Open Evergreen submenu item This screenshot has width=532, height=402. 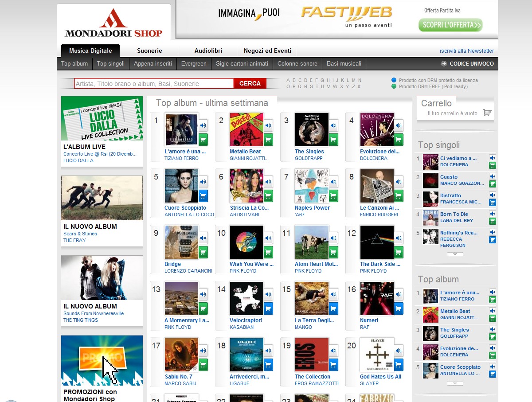point(194,64)
